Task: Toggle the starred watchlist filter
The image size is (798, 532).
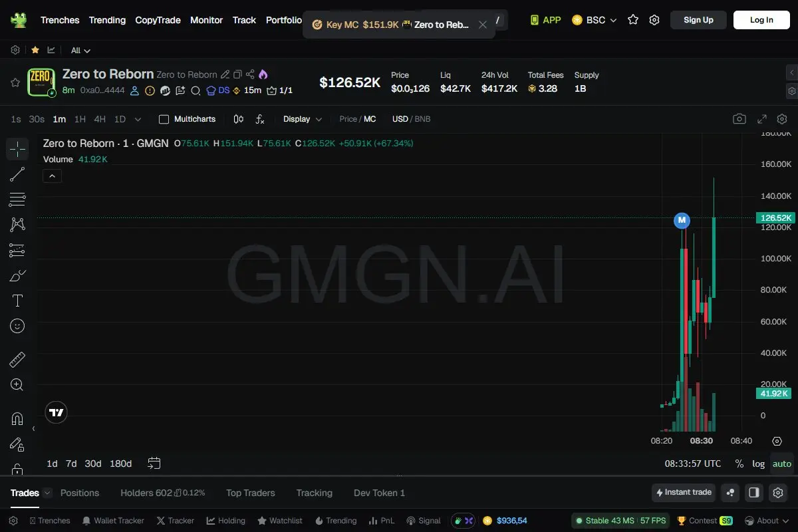Action: click(x=35, y=50)
